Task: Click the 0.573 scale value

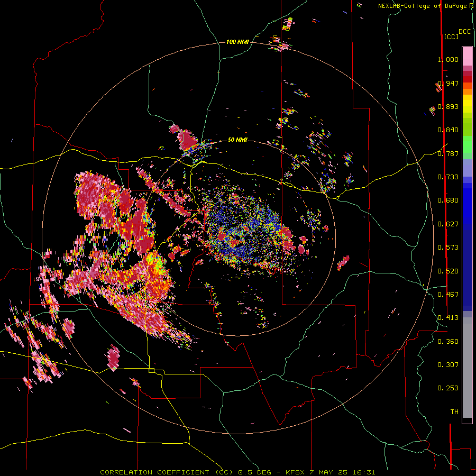Action: (x=448, y=248)
